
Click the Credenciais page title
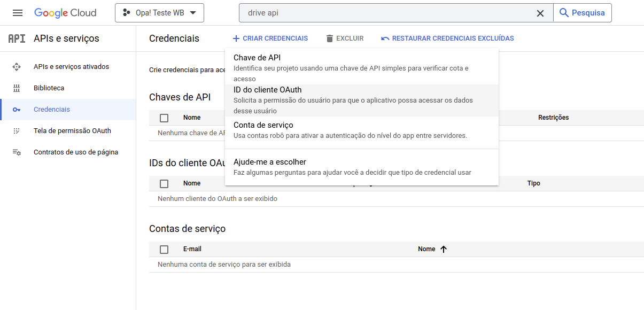click(x=174, y=38)
